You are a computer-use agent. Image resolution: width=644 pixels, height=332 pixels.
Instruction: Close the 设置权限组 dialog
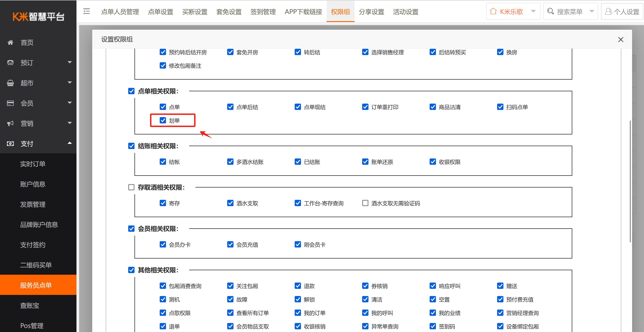pos(621,40)
